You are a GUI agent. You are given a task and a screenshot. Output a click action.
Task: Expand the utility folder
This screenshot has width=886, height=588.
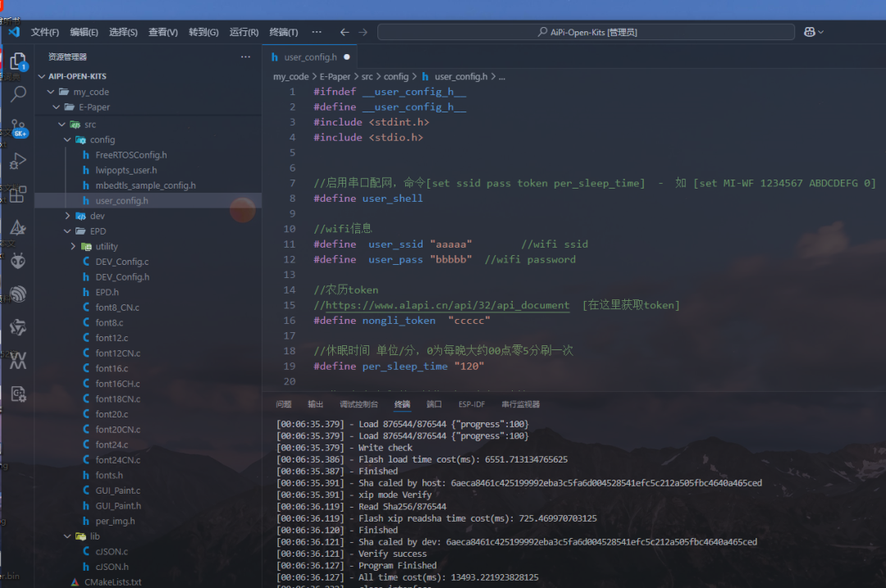tap(73, 246)
